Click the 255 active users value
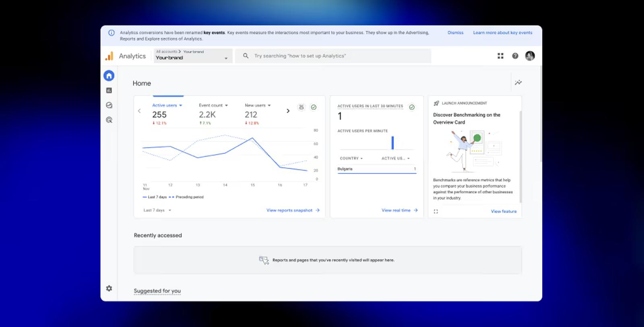The width and height of the screenshot is (644, 327). click(x=159, y=115)
